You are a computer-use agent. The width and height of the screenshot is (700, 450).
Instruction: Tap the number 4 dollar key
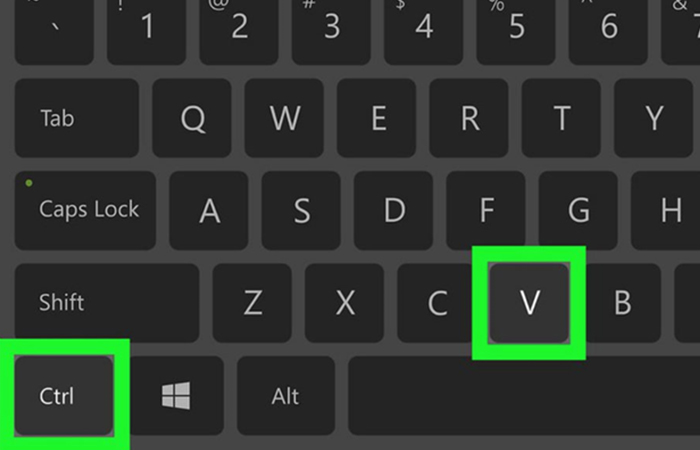[x=424, y=29]
